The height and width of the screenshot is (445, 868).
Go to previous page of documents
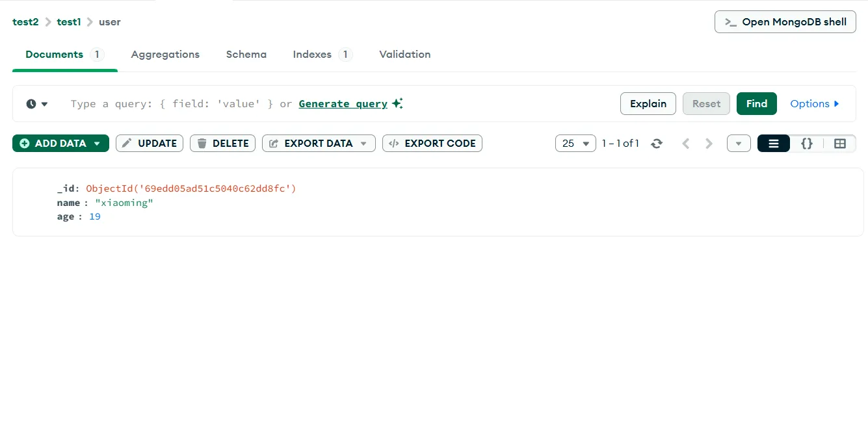click(685, 144)
